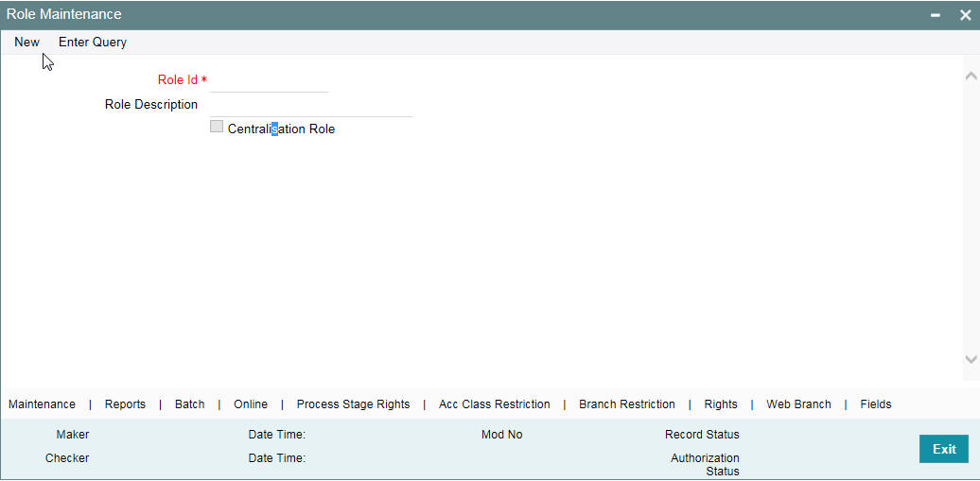Image resolution: width=980 pixels, height=481 pixels.
Task: Open the Rights link
Action: coord(721,404)
